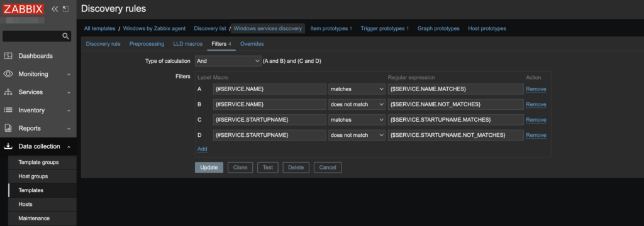Click the Services tree icon
Screen dimensions: 644x226
pyautogui.click(x=8, y=92)
